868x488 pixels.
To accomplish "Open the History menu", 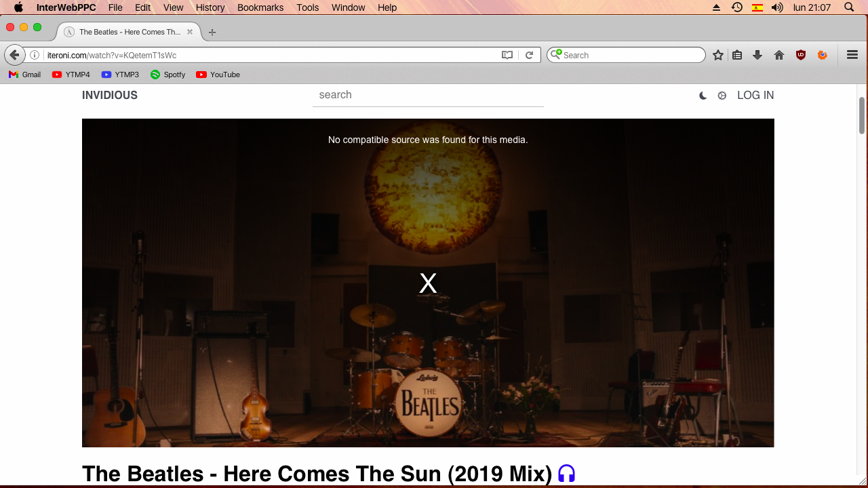I will [x=210, y=7].
